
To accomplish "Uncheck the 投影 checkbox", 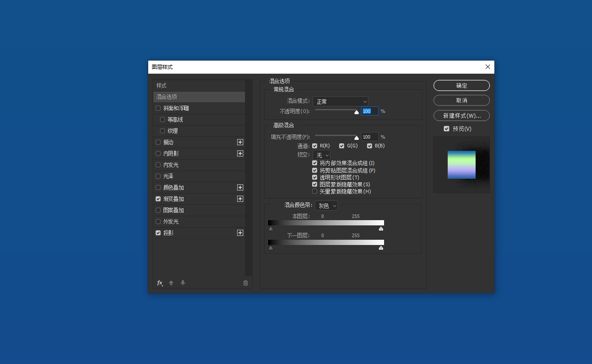I will click(158, 233).
